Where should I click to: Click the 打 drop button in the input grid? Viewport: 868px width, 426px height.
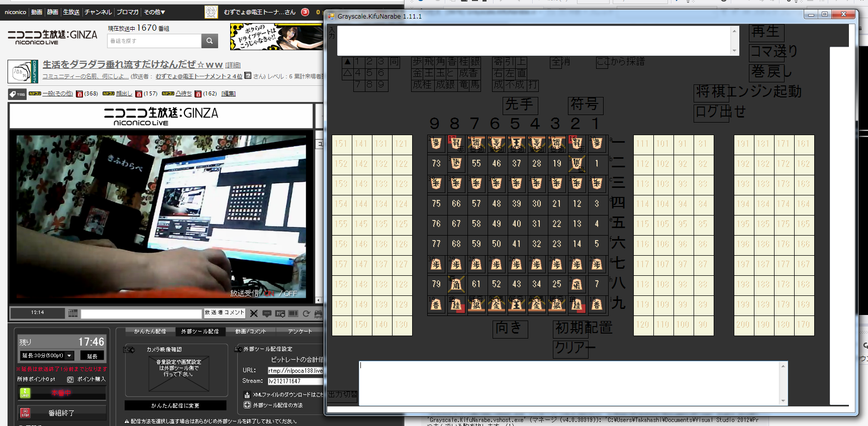click(x=533, y=85)
